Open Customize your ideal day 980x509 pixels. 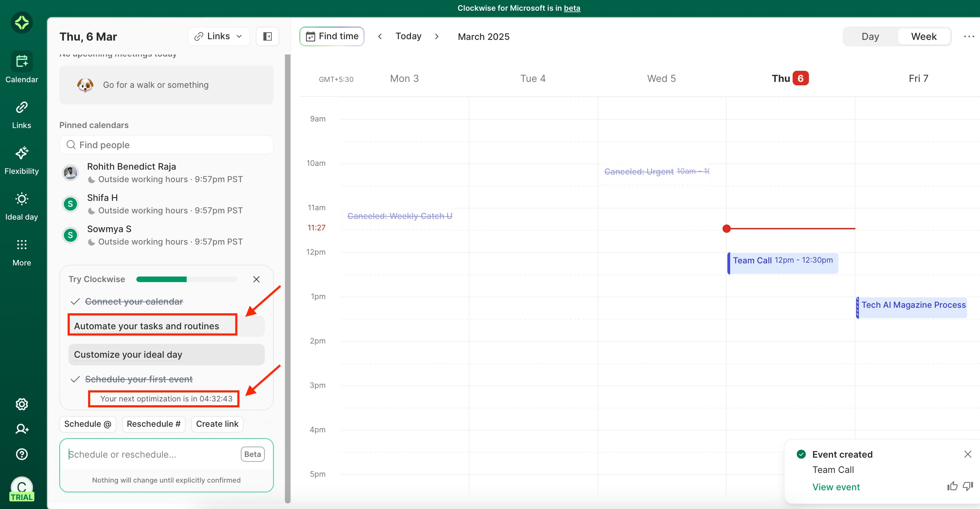(x=166, y=355)
